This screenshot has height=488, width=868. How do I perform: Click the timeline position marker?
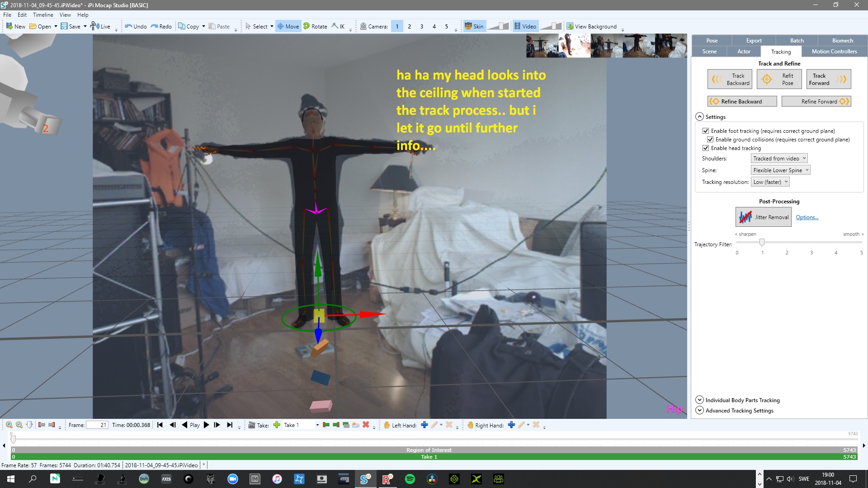(x=13, y=439)
